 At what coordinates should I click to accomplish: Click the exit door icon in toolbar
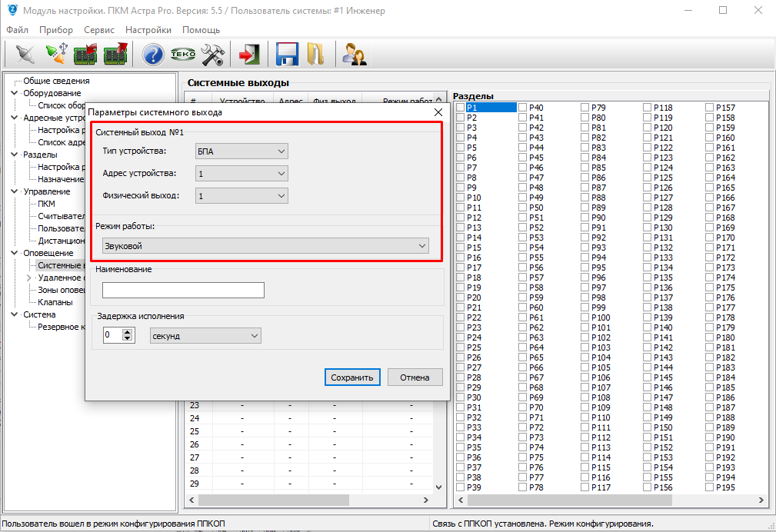[x=248, y=55]
